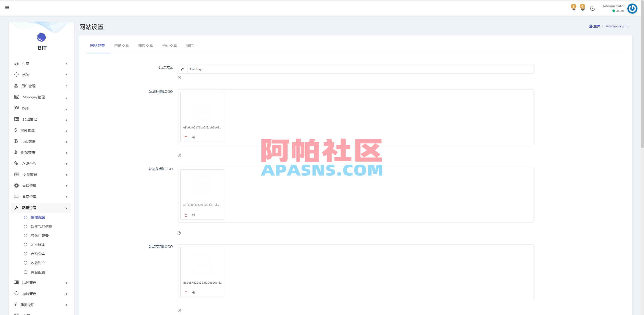This screenshot has width=644, height=315.
Task: Open the 期权交易 tab
Action: click(145, 46)
